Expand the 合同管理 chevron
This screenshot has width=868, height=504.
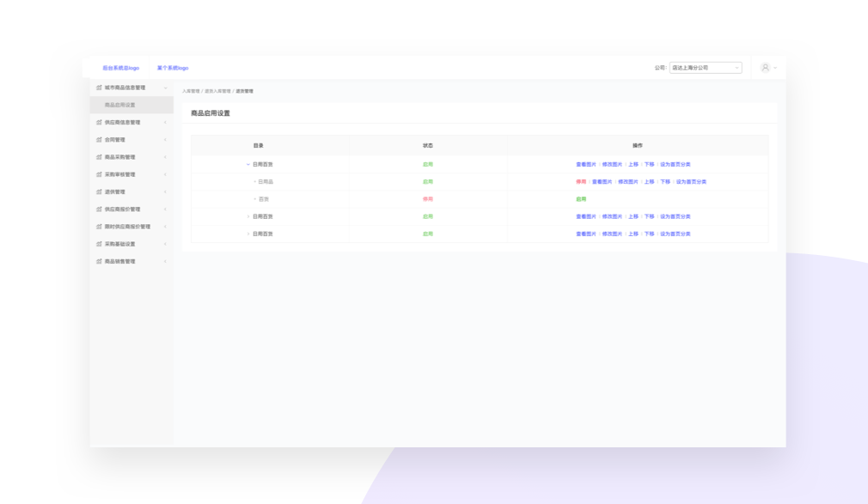click(x=165, y=139)
